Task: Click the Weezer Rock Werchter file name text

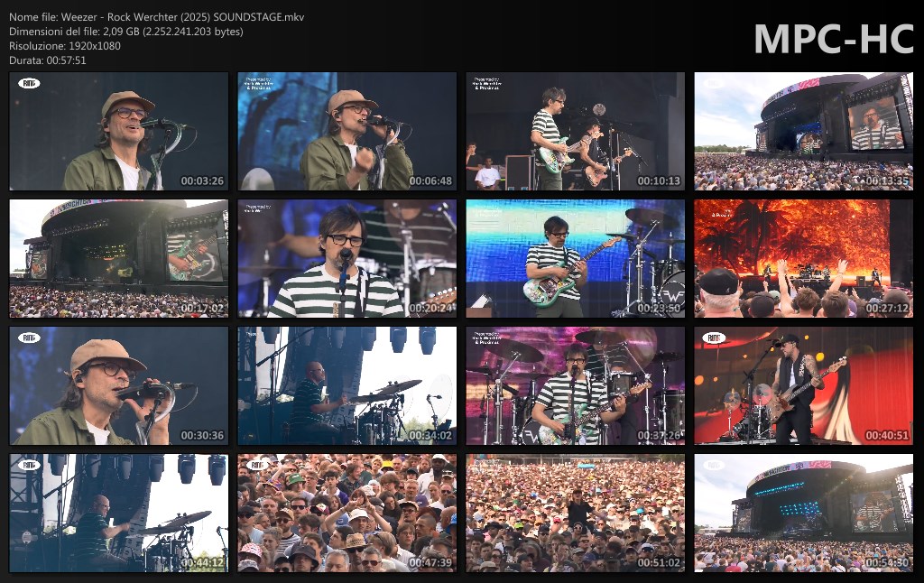Action: [x=157, y=17]
